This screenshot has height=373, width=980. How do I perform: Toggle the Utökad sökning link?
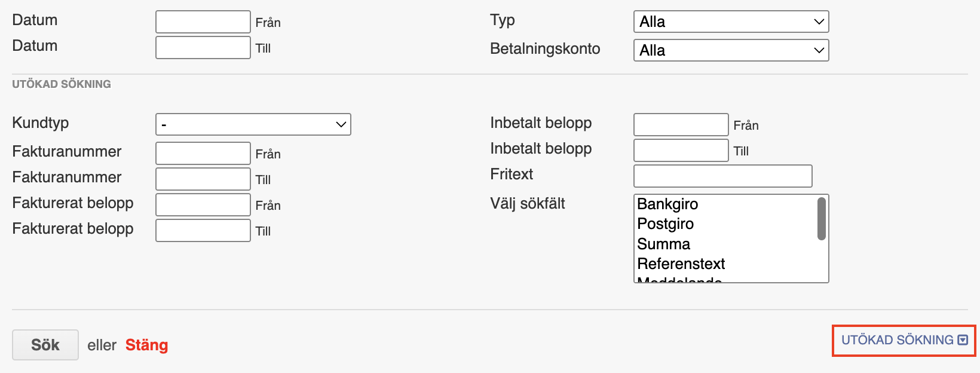(x=897, y=340)
